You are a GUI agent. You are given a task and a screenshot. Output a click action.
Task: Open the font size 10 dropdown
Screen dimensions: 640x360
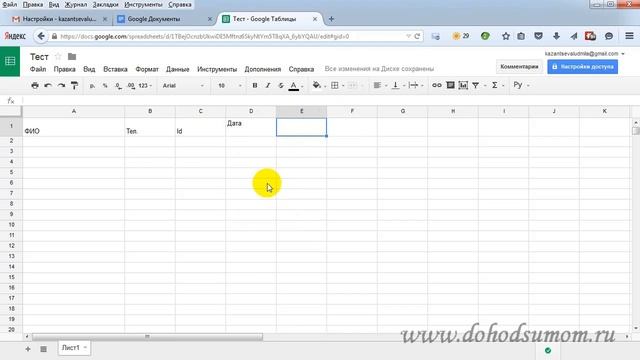(x=230, y=86)
